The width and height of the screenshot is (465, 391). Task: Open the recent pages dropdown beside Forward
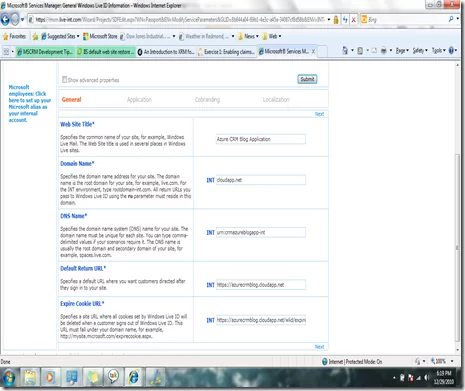click(22, 20)
